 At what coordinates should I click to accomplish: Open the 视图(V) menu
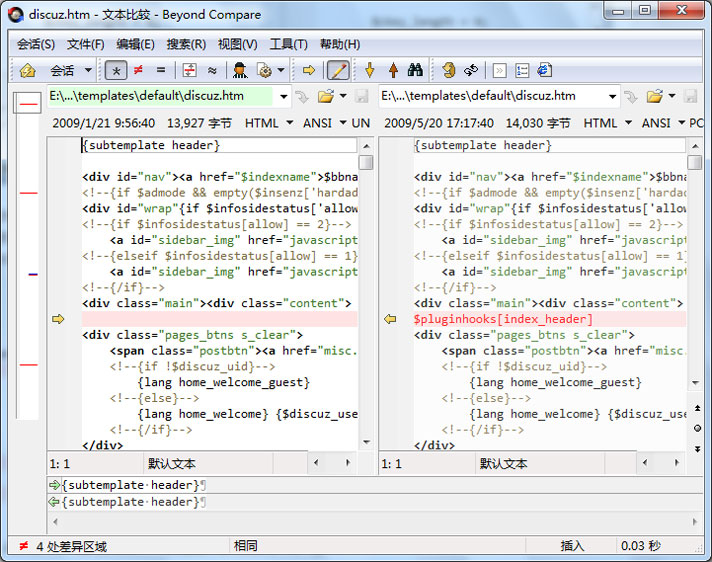pyautogui.click(x=237, y=44)
